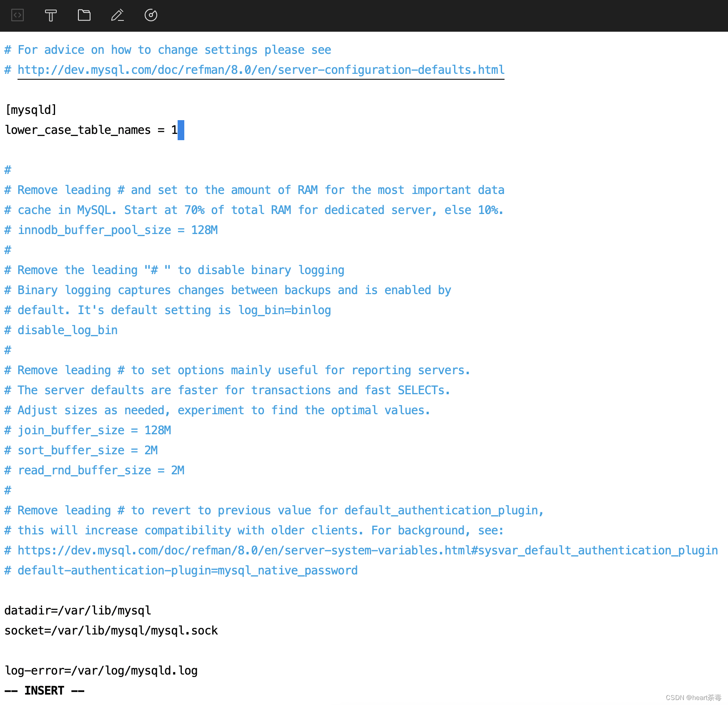Click the default-authentication-plugin=mysql_native_password line
Viewport: 728px width, 705px height.
pos(181,570)
